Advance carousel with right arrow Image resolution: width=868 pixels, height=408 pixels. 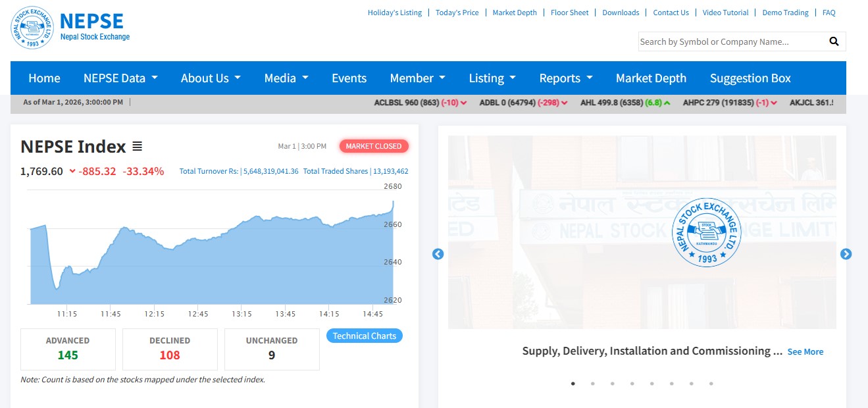click(846, 254)
